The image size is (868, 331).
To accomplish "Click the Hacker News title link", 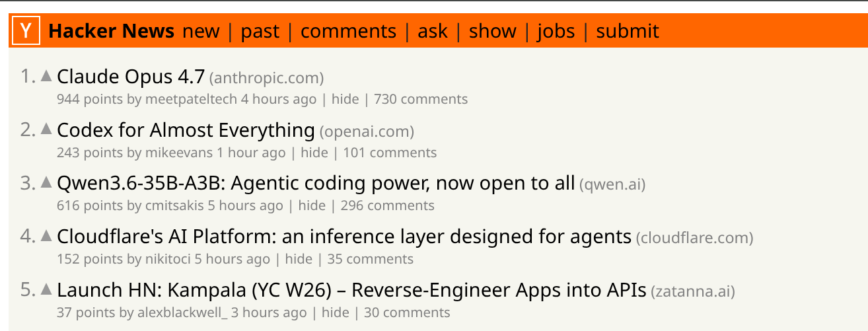I will pyautogui.click(x=111, y=31).
